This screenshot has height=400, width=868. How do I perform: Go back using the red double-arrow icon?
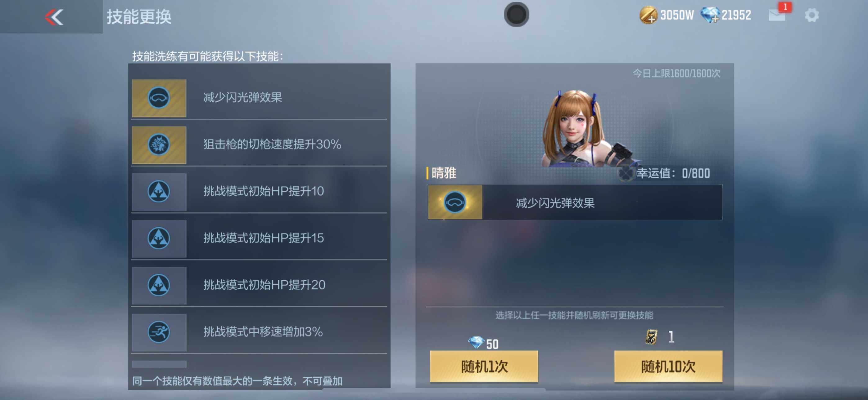pyautogui.click(x=54, y=17)
